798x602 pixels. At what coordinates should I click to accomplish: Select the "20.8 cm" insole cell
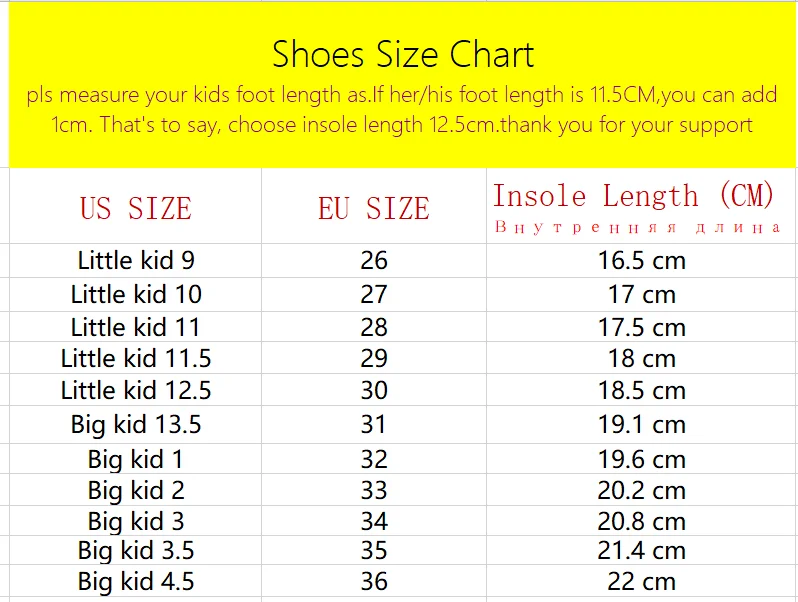pyautogui.click(x=641, y=521)
